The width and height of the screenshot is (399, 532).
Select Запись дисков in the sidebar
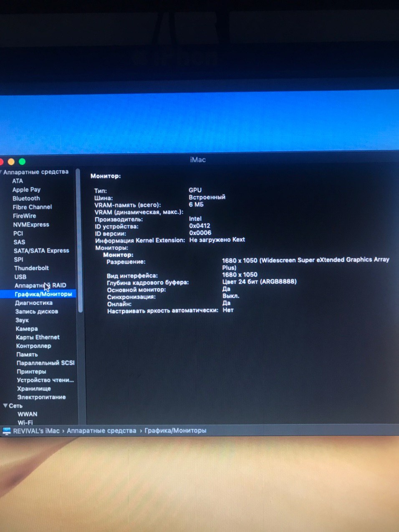(x=37, y=311)
